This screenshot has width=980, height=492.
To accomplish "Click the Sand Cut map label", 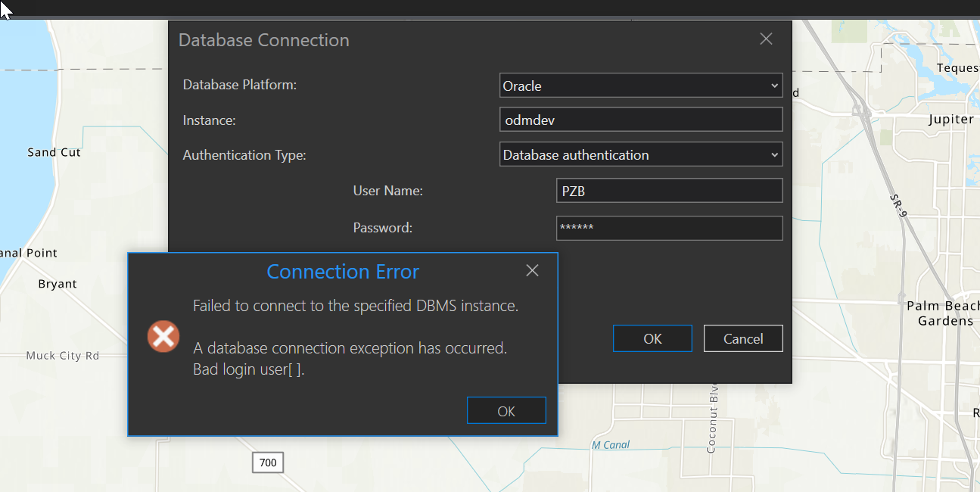I will [54, 152].
